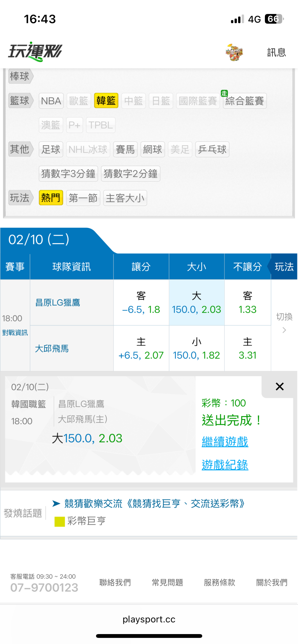Tap the 02/10 (二) date tab
298x644 pixels.
[39, 240]
